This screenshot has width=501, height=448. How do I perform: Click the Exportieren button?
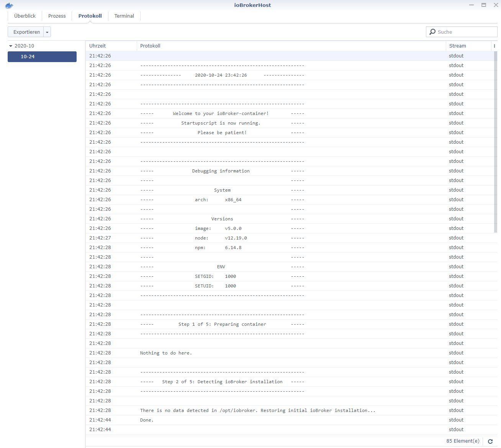click(26, 32)
